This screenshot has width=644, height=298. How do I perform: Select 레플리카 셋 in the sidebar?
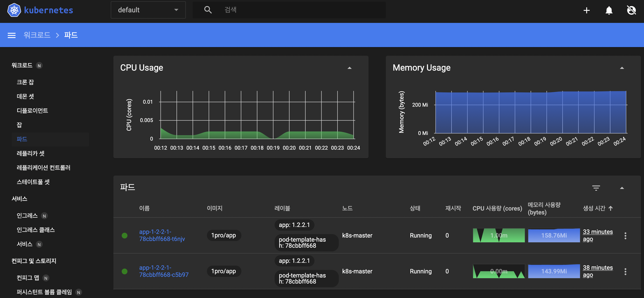click(31, 153)
